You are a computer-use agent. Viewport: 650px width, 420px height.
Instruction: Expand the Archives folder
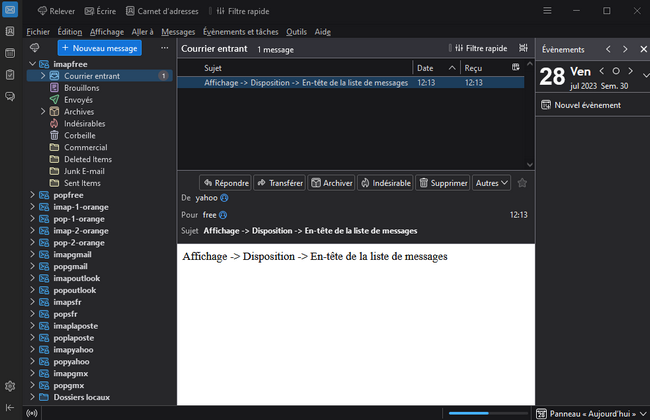(43, 112)
